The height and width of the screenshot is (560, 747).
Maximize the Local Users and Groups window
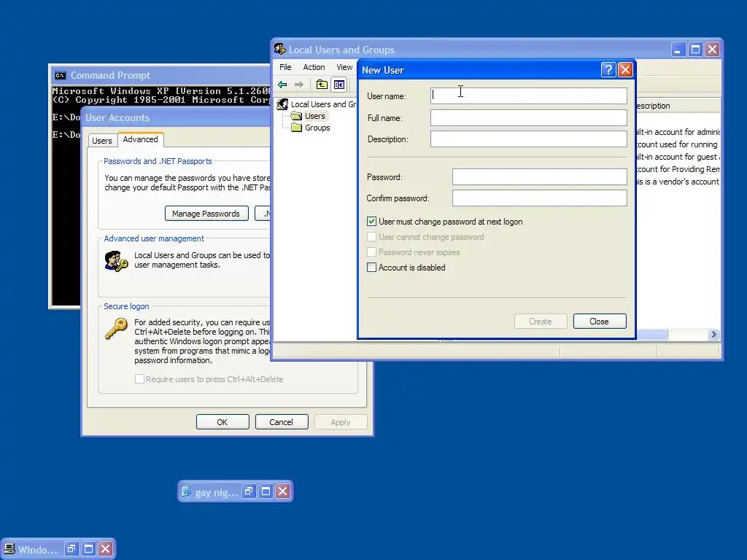pyautogui.click(x=695, y=49)
